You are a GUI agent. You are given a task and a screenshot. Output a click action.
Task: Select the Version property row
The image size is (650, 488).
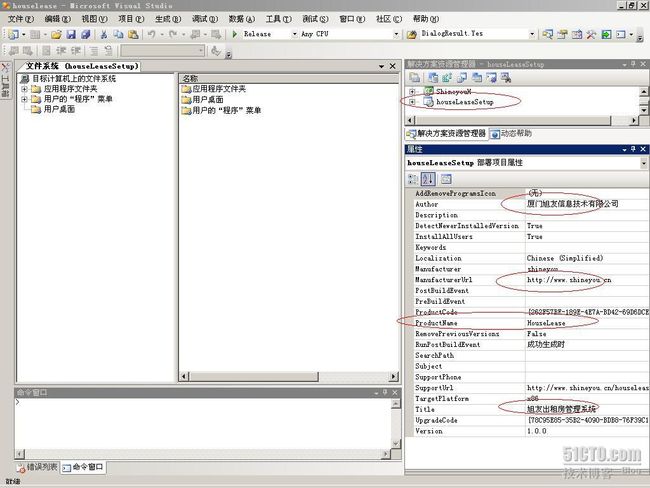527,431
